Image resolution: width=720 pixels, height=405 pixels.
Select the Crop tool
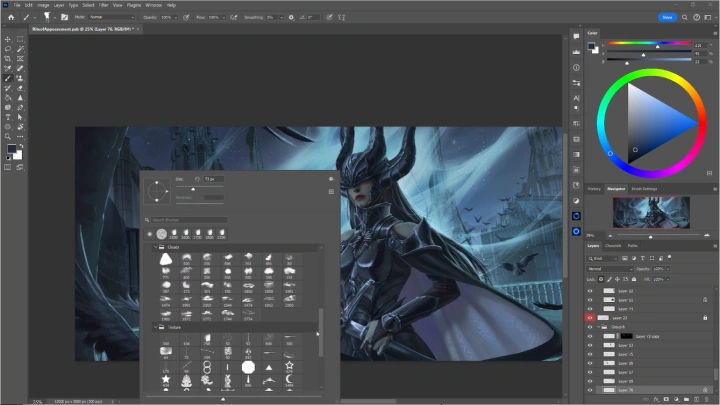pos(8,59)
